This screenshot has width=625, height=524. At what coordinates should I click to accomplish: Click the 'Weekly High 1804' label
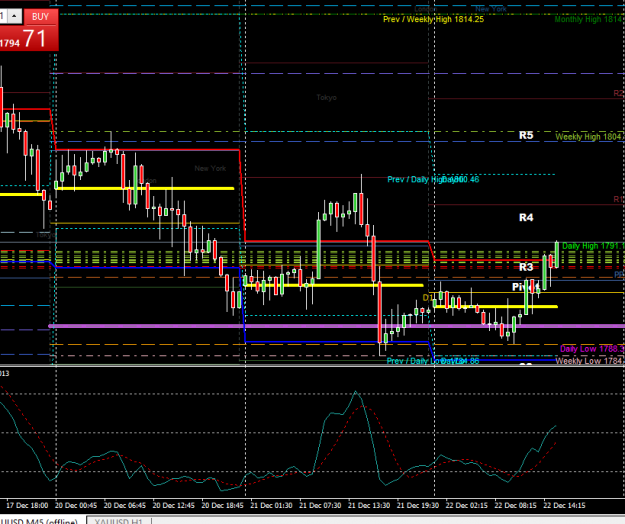590,137
